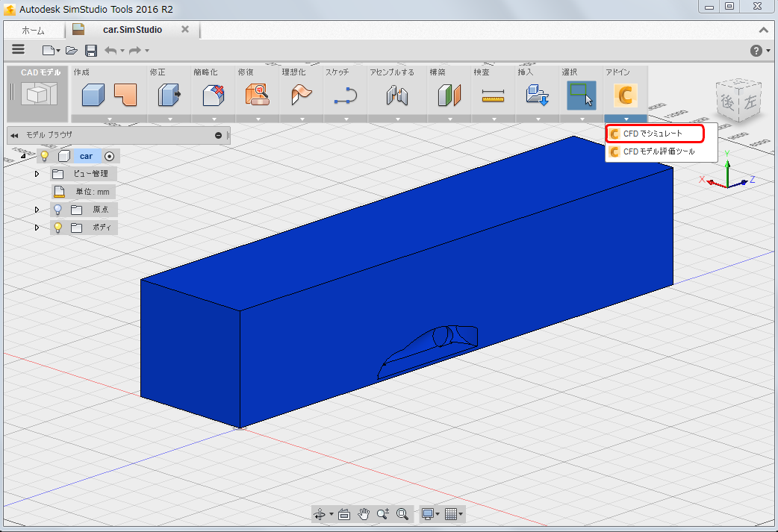Open the 選択 panel dropdown arrow

click(x=582, y=119)
